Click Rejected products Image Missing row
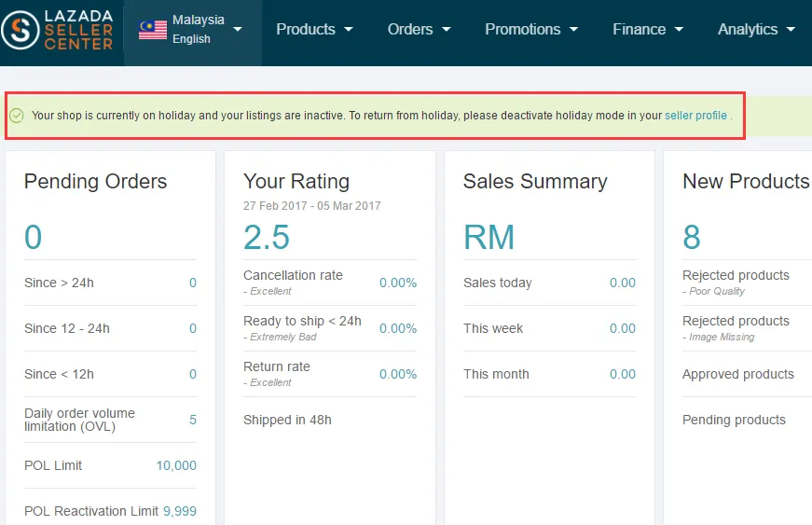812x525 pixels. (747, 328)
